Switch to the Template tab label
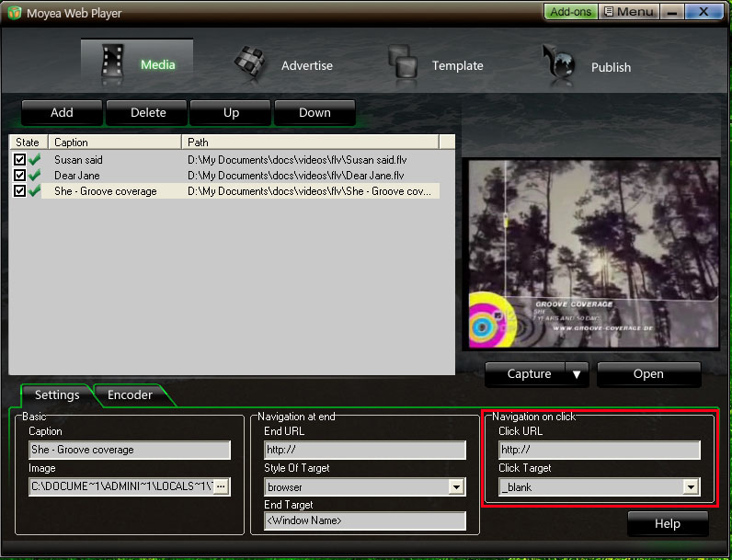732x560 pixels. pyautogui.click(x=458, y=66)
